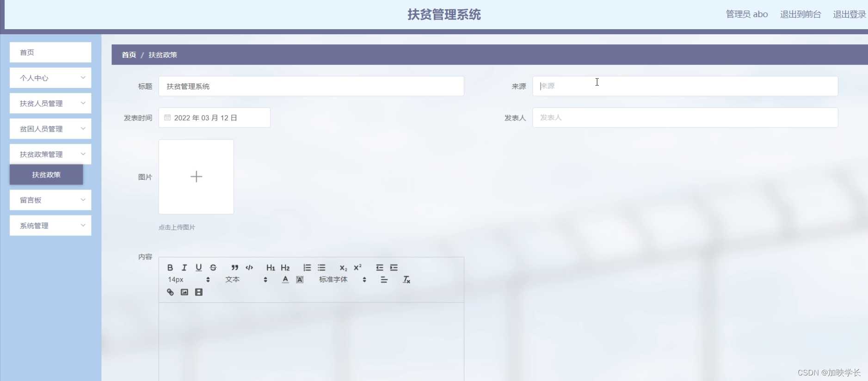Expand the 个人中心 sidebar menu

click(50, 78)
